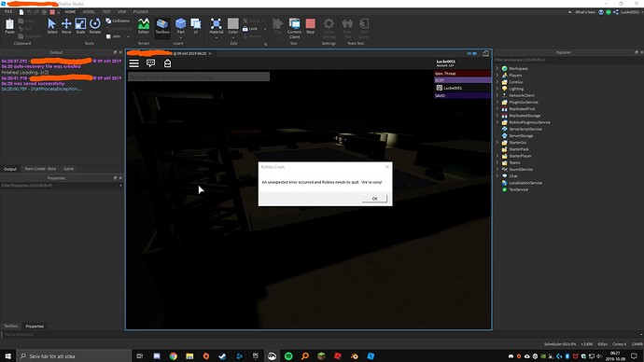Image resolution: width=644 pixels, height=362 pixels.
Task: Open the Material dropdown arrow
Action: coord(217,37)
